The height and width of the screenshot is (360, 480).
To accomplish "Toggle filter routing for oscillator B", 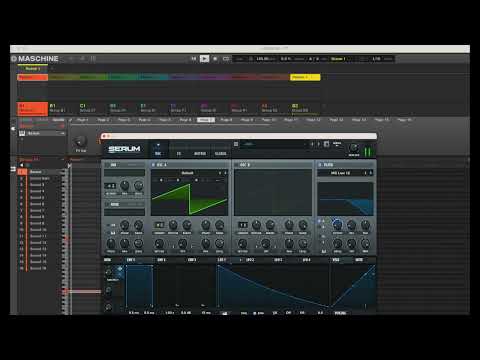I will (x=323, y=228).
